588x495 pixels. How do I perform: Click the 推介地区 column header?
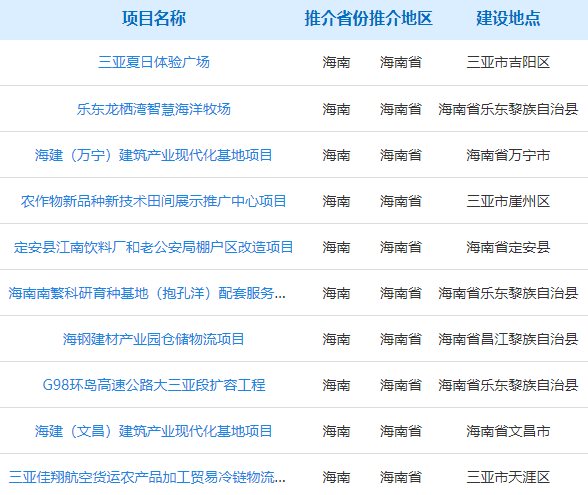(400, 18)
